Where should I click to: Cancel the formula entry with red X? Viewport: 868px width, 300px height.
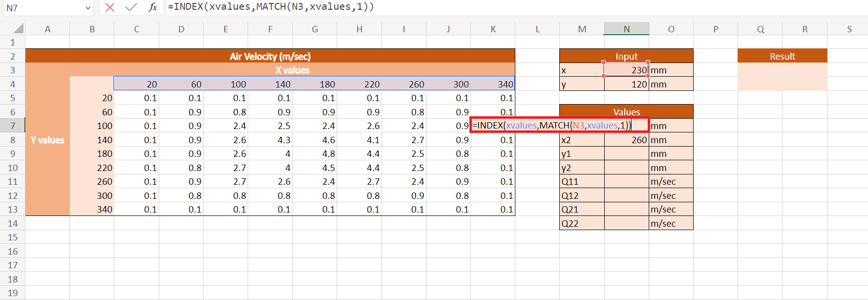click(x=110, y=7)
